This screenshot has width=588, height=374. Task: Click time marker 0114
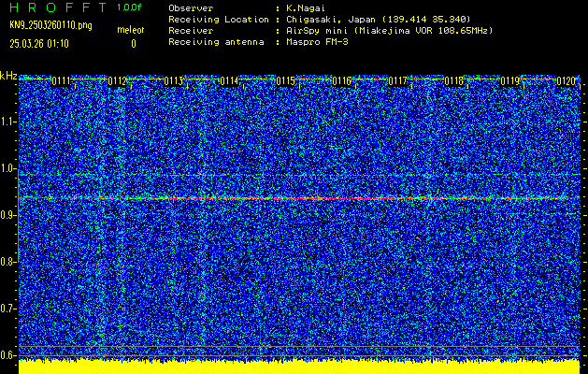tap(229, 81)
